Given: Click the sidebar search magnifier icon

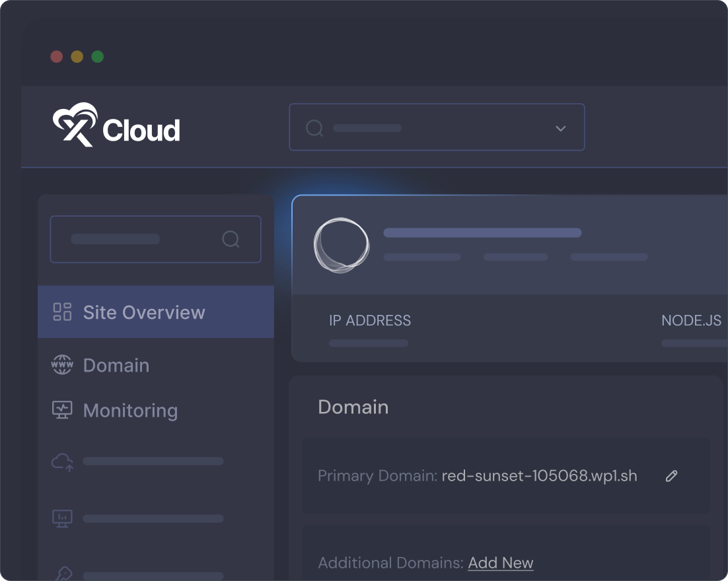Looking at the screenshot, I should click(231, 239).
